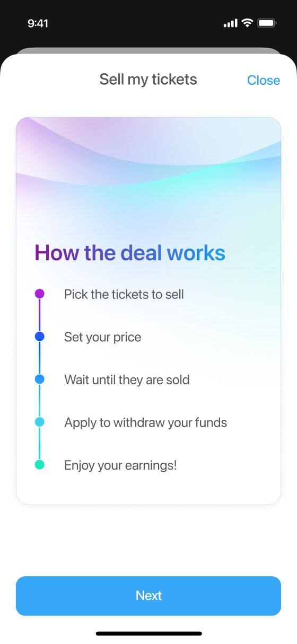
Task: Select the purple first step dot
Action: coord(39,294)
